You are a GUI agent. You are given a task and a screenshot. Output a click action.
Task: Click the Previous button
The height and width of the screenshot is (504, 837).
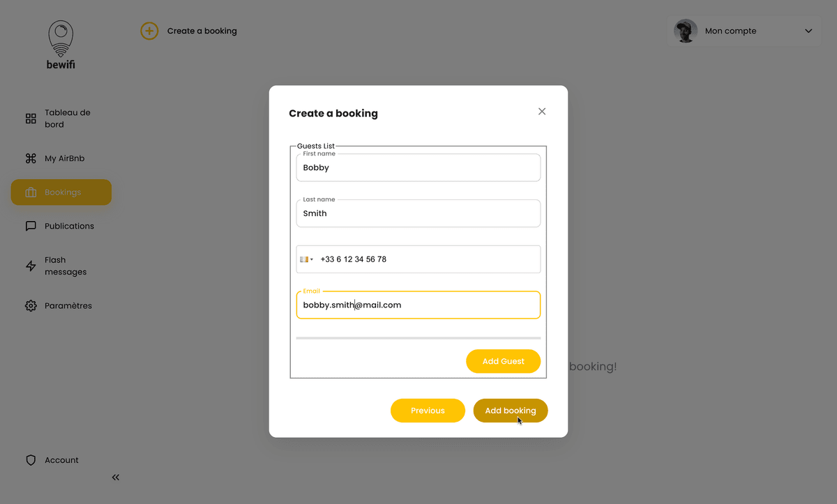[428, 411]
